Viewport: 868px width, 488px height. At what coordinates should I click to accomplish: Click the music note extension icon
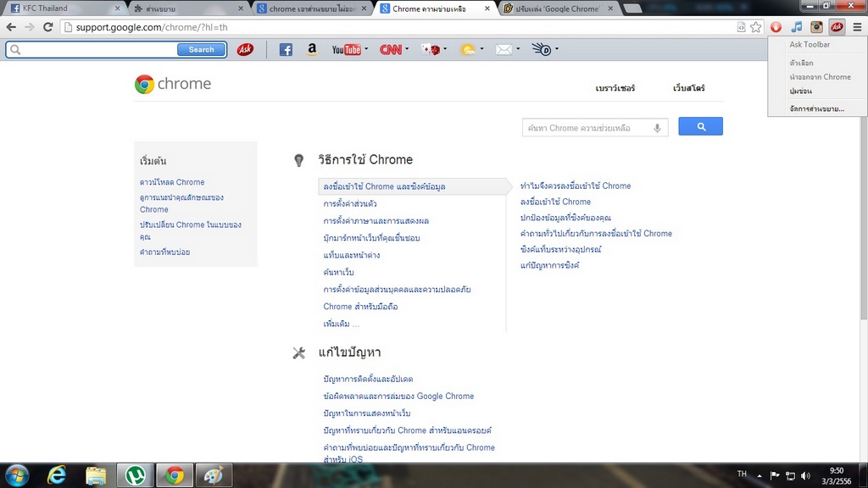pos(796,27)
